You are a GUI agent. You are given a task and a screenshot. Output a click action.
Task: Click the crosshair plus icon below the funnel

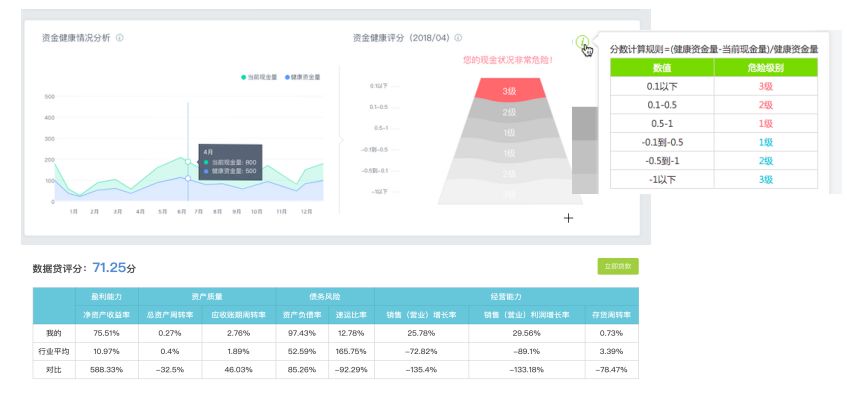tap(568, 218)
